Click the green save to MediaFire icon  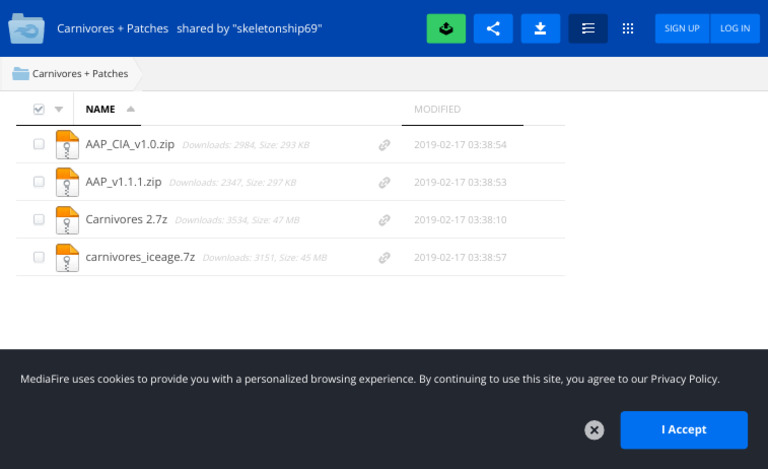tap(446, 29)
